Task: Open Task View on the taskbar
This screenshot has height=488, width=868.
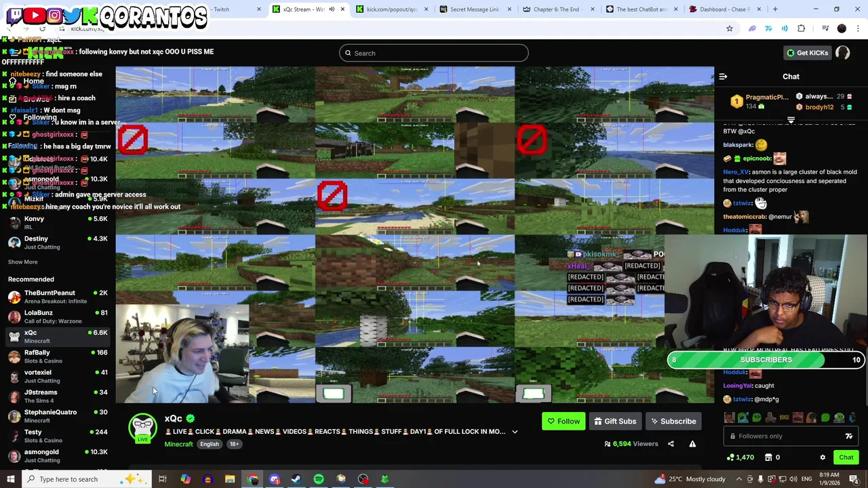Action: click(x=163, y=479)
